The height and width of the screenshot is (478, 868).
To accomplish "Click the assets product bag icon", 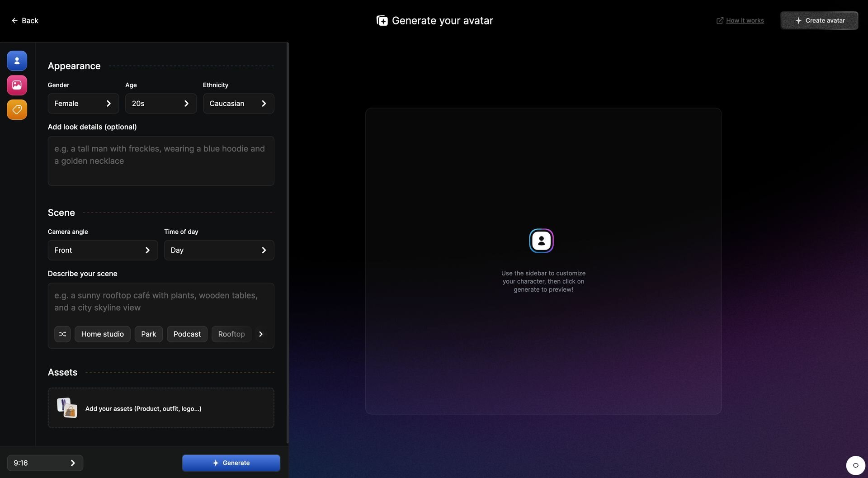I will tap(67, 408).
